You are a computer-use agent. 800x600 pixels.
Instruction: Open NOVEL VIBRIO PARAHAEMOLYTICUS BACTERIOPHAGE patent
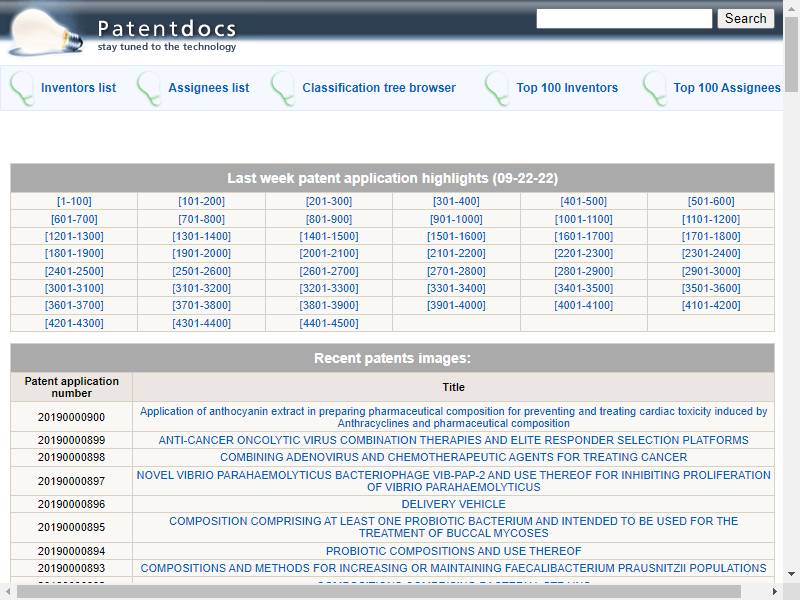pos(454,481)
